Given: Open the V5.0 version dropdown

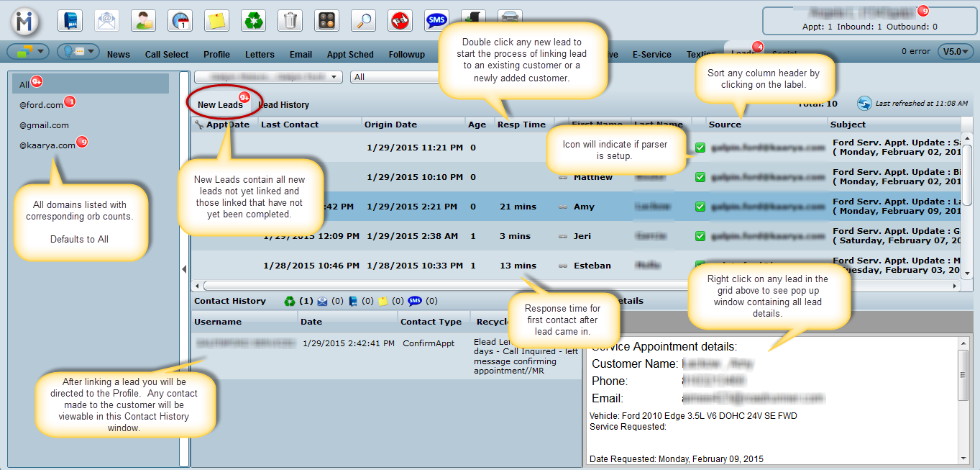Looking at the screenshot, I should point(956,52).
